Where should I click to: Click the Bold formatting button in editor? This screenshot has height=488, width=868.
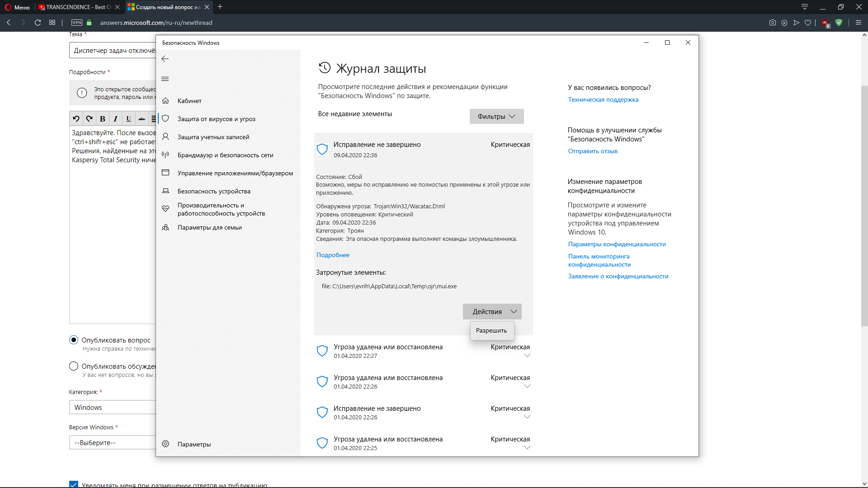click(x=103, y=119)
